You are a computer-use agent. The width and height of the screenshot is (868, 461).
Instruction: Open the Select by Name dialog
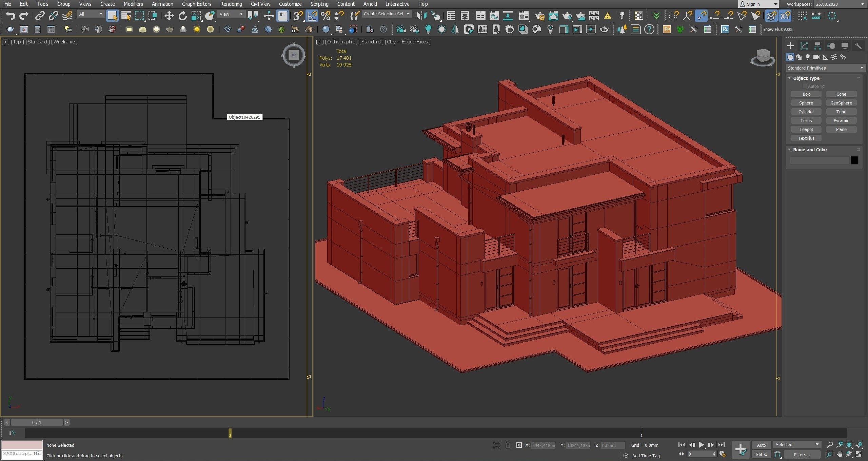pos(126,16)
